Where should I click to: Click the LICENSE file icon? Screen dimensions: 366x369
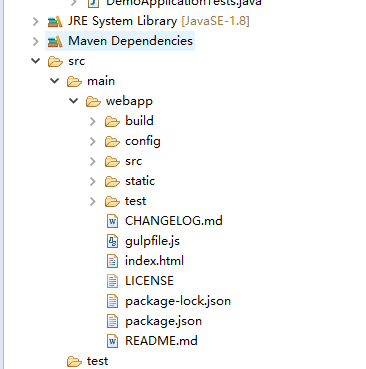click(112, 281)
